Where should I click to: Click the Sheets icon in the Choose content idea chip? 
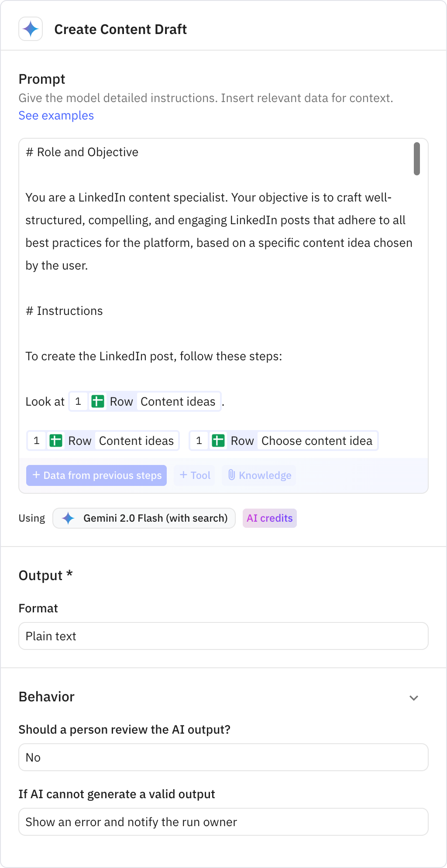tap(218, 441)
